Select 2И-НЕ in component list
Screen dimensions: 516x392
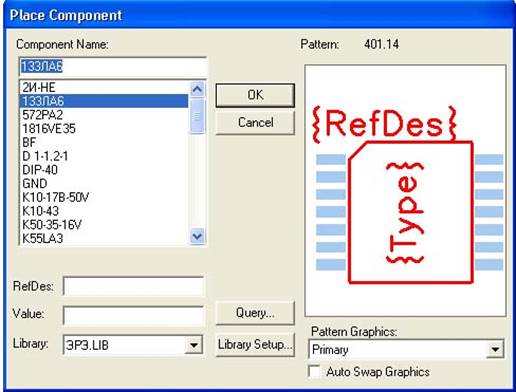[104, 87]
